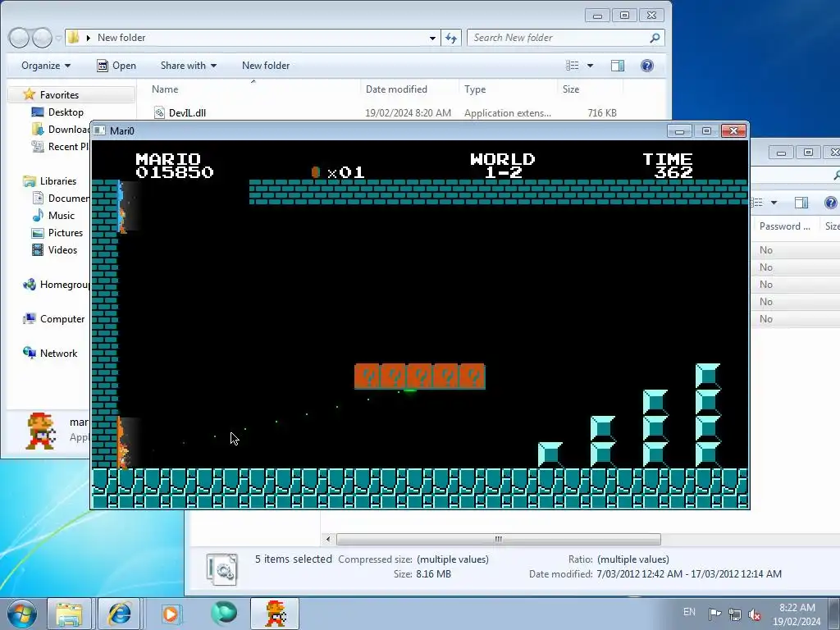This screenshot has height=630, width=840.
Task: Open Explorer help icon in New folder window
Action: click(x=647, y=66)
